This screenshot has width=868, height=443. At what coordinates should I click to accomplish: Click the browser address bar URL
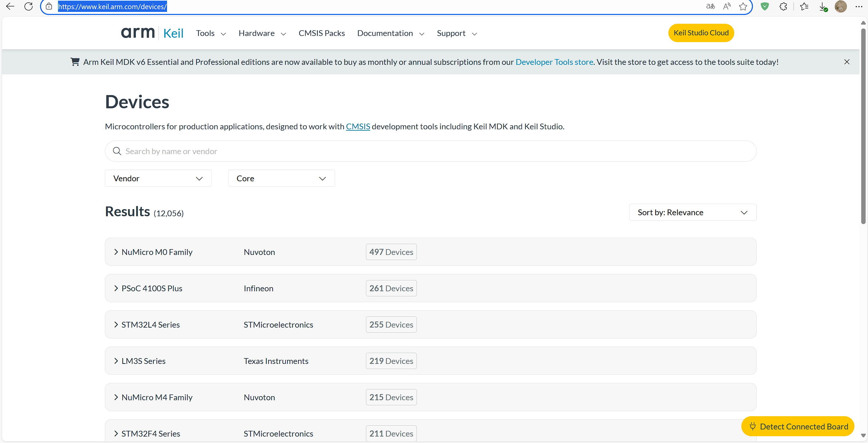click(112, 6)
